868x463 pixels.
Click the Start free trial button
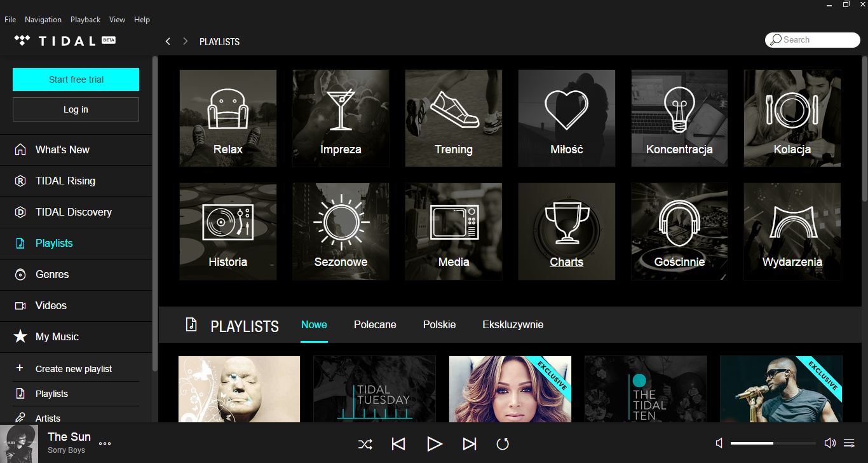pos(76,79)
